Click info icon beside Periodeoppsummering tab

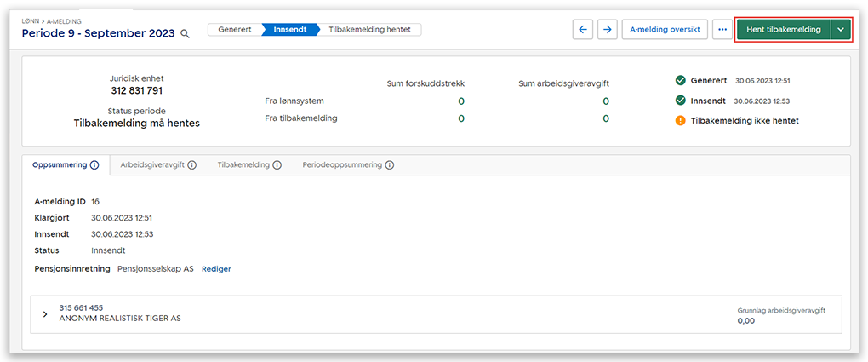(390, 165)
